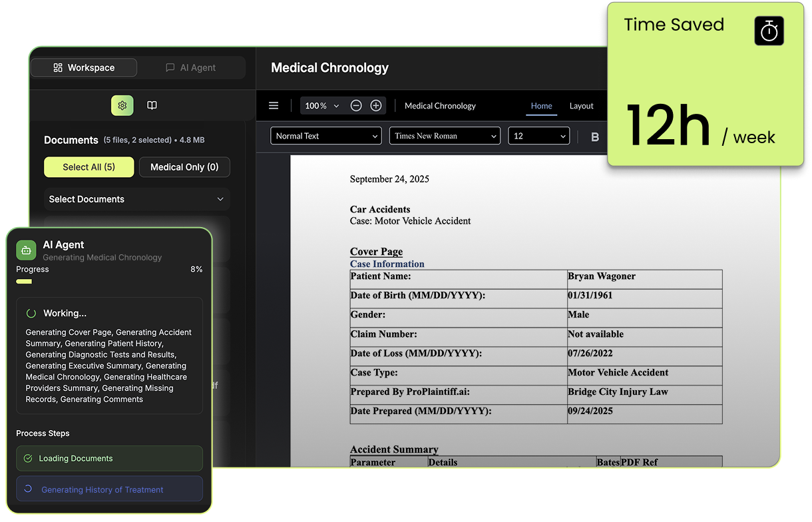Apply Bold formatting to the text
Viewport: 812px width, 522px height.
pos(594,136)
